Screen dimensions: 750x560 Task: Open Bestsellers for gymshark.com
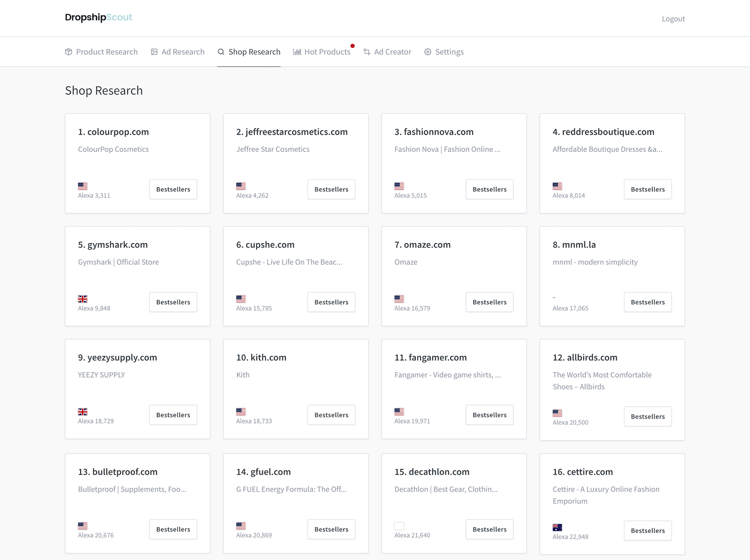173,302
